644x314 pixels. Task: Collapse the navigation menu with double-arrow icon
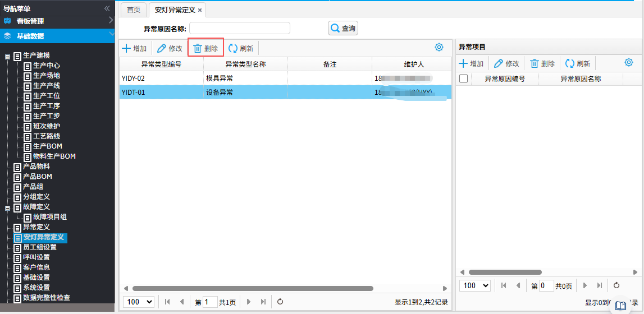point(107,8)
